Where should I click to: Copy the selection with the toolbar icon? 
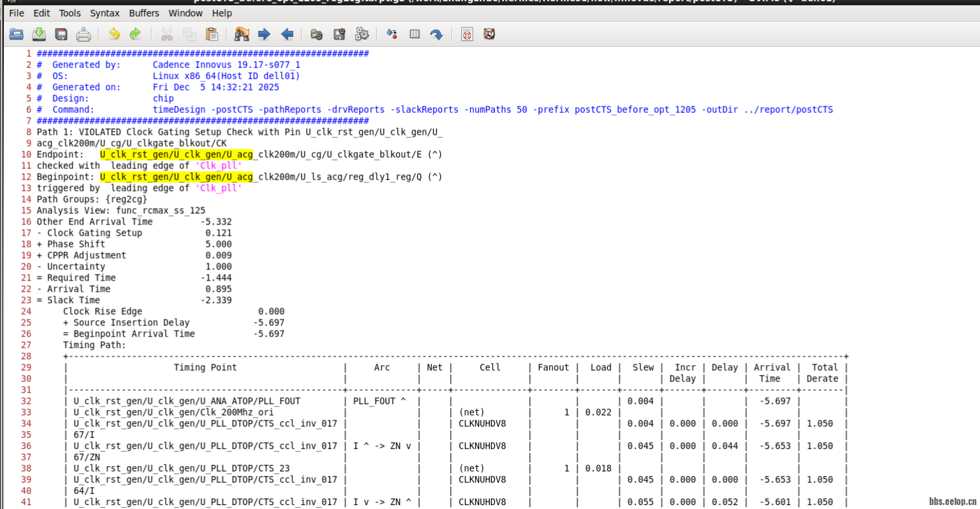189,34
